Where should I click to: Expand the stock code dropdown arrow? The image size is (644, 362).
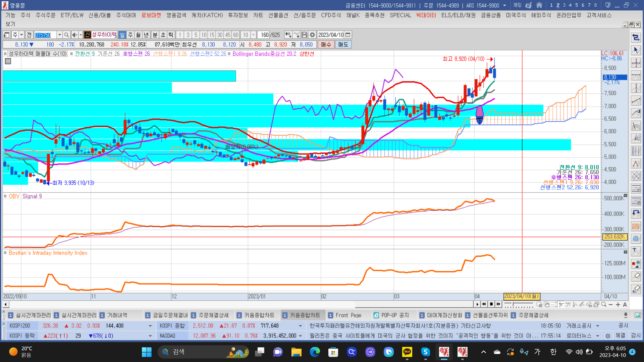(59, 35)
